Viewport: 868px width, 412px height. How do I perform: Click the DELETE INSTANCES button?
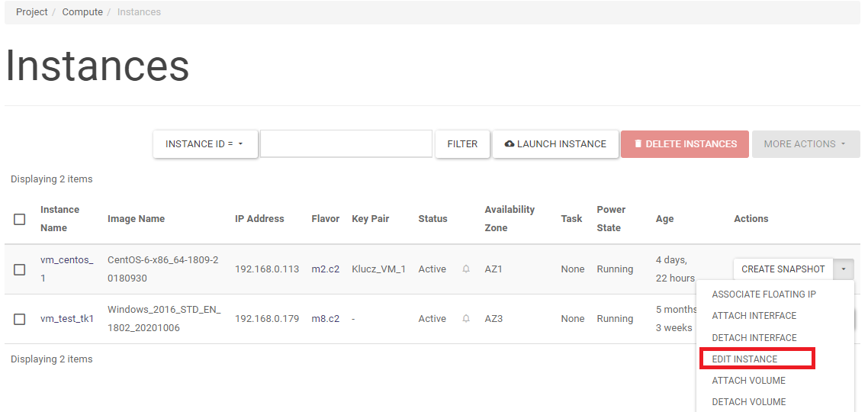point(684,144)
